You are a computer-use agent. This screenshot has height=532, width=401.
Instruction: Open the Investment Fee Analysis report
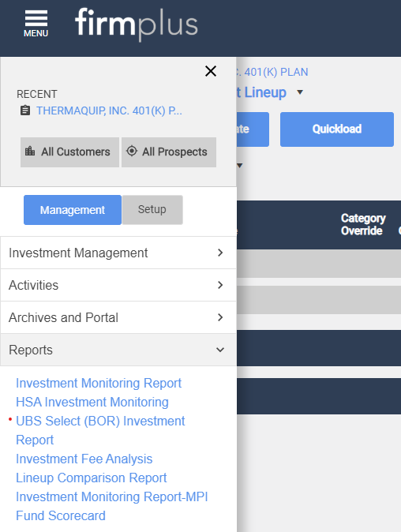click(84, 459)
